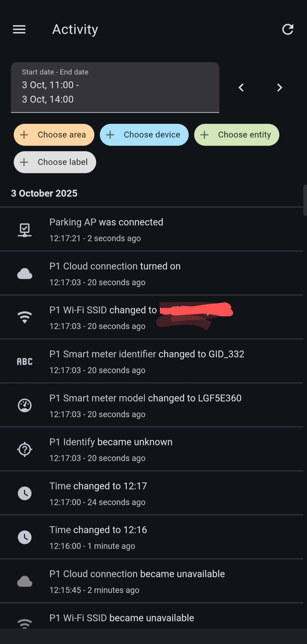
Task: Click the Wi-Fi icon for SSID changed entry
Action: click(x=25, y=317)
